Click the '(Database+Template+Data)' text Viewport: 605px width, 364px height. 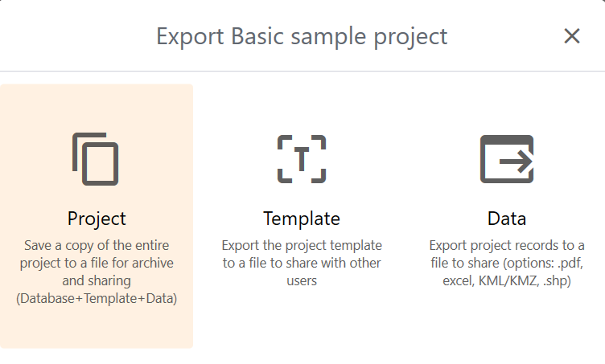97,299
